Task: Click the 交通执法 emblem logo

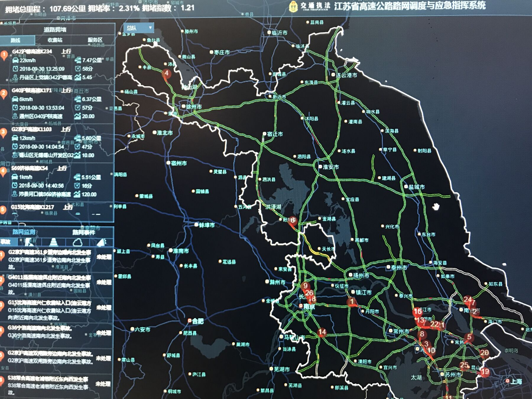Action: click(x=293, y=7)
